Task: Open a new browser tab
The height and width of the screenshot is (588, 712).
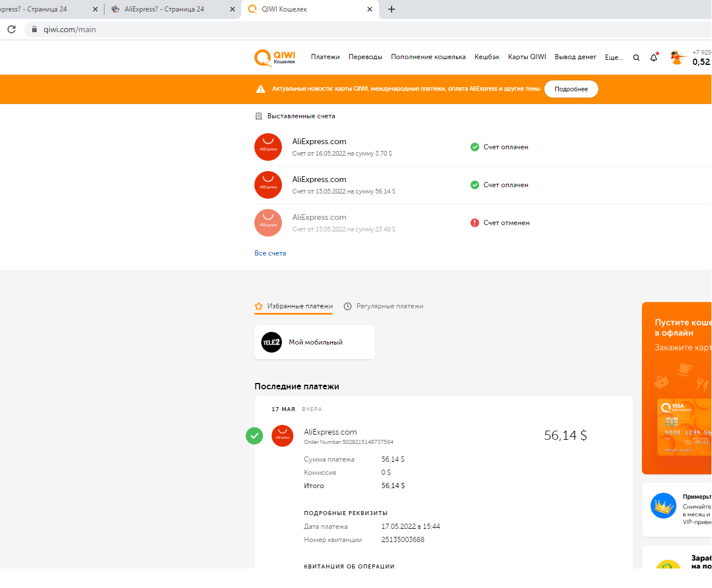Action: point(392,9)
